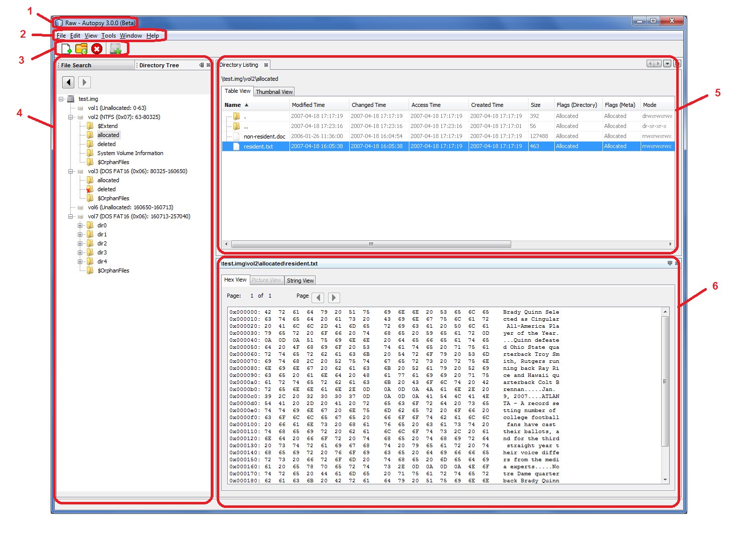Switch to Thumbnail View tab
The width and height of the screenshot is (756, 534).
click(x=274, y=92)
